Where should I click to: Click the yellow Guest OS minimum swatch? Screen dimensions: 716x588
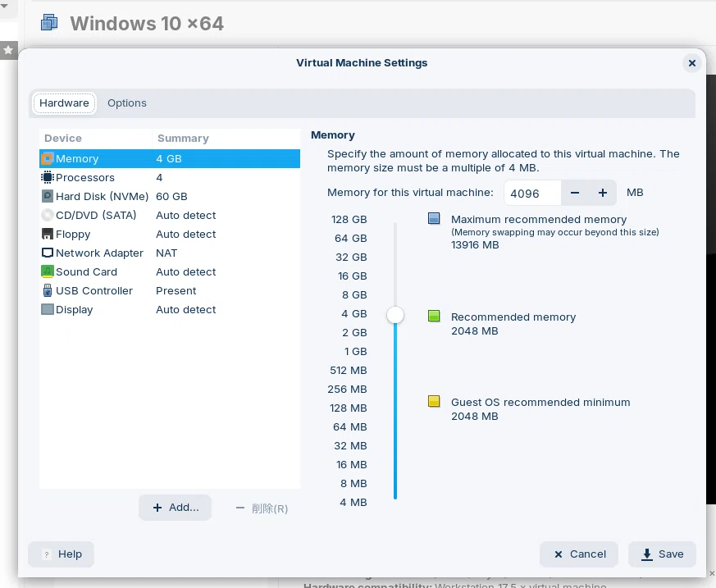click(x=434, y=401)
